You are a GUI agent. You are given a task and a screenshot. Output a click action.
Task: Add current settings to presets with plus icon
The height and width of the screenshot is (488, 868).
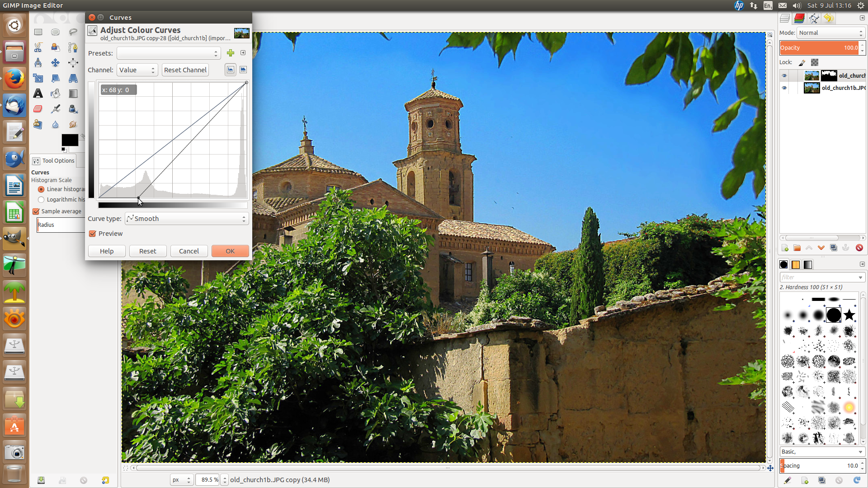(x=231, y=53)
